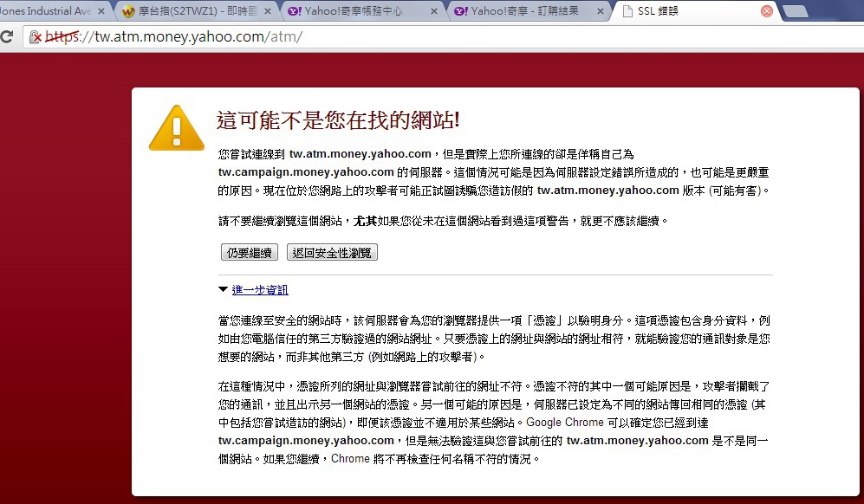Click the 摩台指 tab favicon
Image resolution: width=864 pixels, height=504 pixels.
(x=128, y=11)
